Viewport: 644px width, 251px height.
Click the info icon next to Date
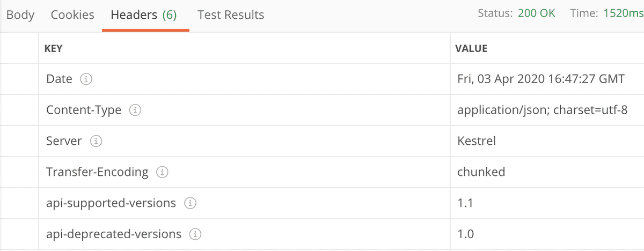86,79
